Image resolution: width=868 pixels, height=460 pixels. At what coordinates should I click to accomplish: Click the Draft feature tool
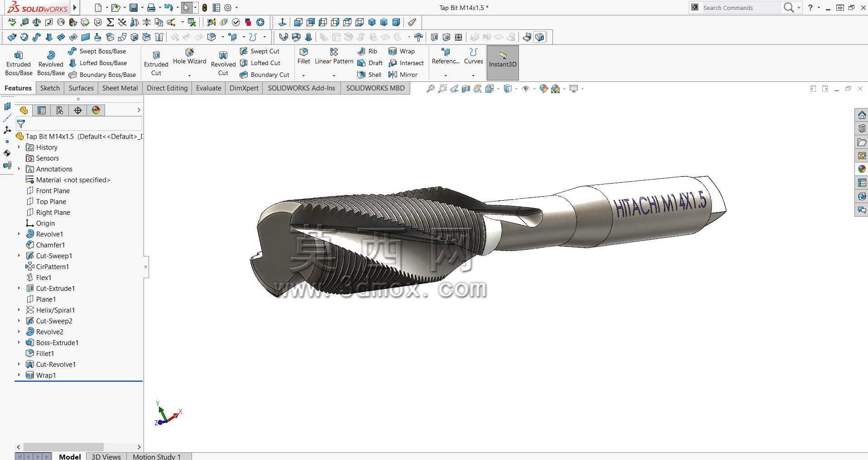coord(370,63)
